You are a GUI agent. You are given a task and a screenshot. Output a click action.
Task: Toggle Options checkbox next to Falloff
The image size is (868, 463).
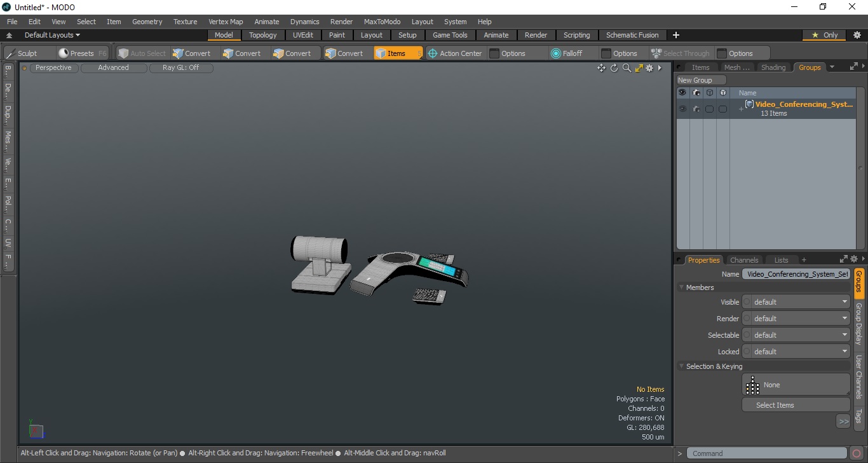606,53
